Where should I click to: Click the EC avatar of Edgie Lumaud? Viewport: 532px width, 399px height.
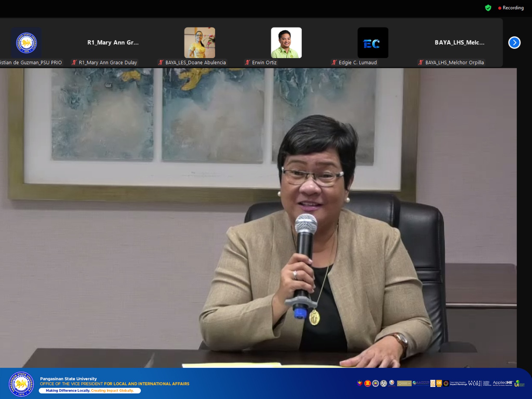click(x=373, y=43)
